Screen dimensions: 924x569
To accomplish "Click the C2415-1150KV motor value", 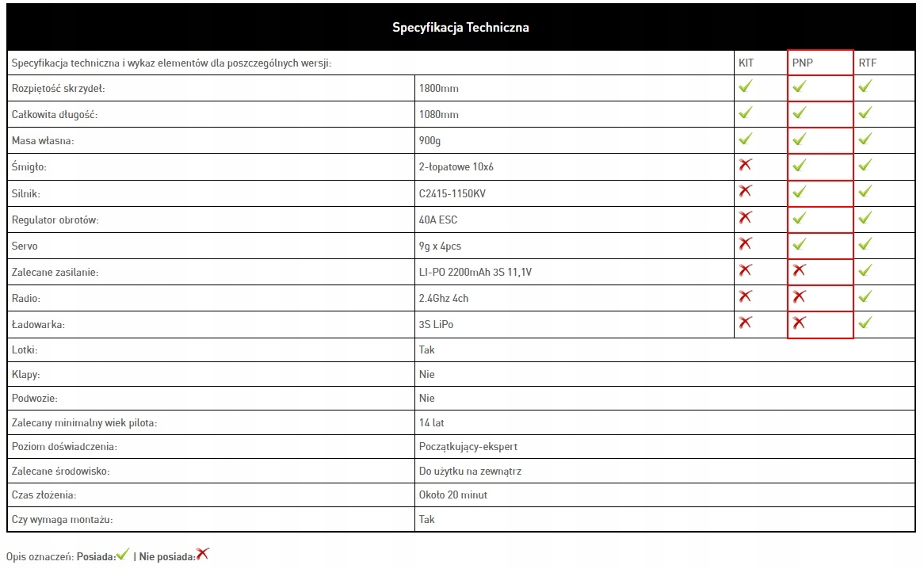I will coord(453,193).
